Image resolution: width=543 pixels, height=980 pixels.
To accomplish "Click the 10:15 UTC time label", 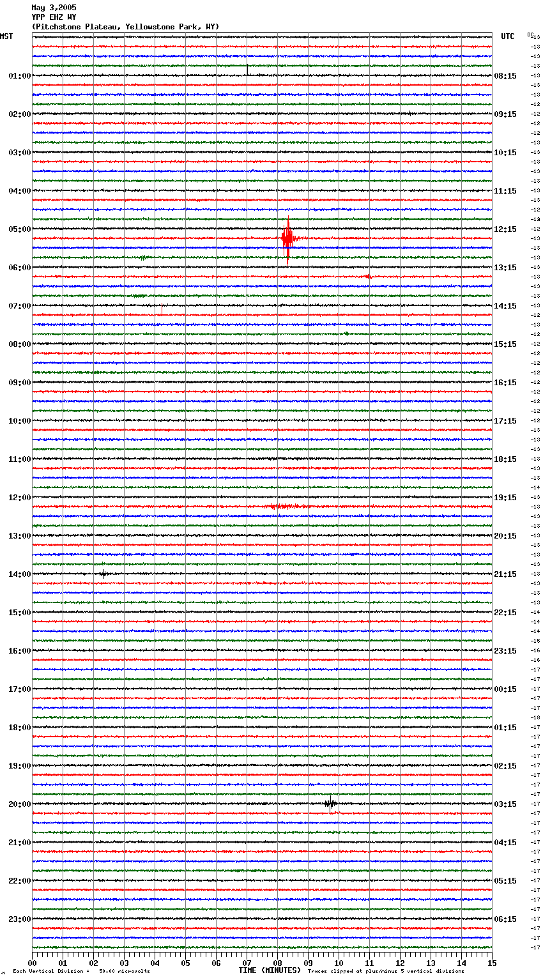I will tap(505, 153).
